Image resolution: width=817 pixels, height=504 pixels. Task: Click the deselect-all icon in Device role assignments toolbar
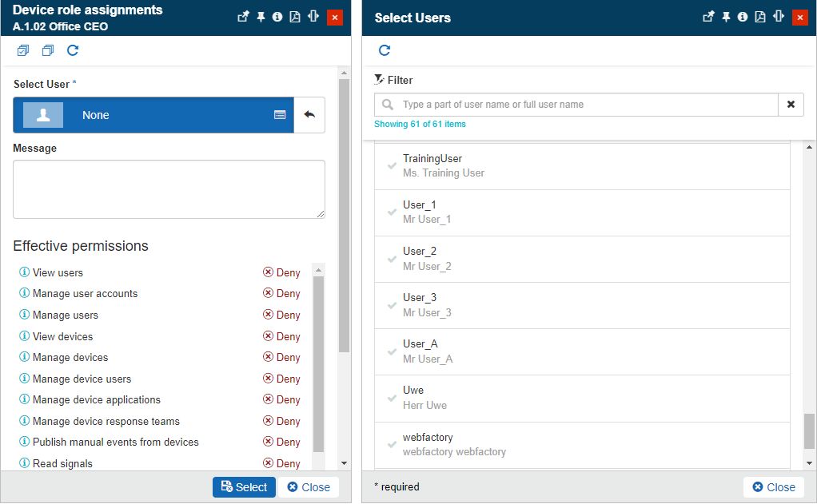click(x=48, y=50)
